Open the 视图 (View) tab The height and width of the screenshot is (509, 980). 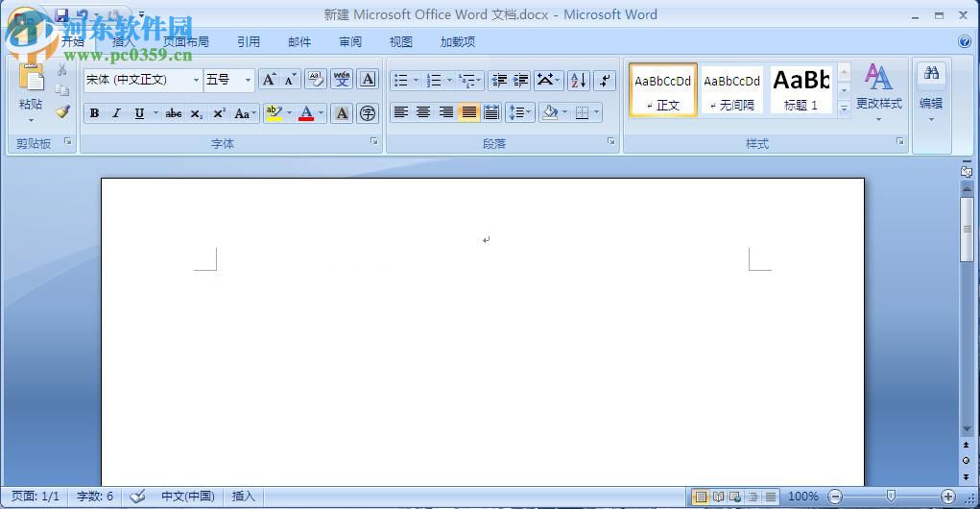[400, 42]
